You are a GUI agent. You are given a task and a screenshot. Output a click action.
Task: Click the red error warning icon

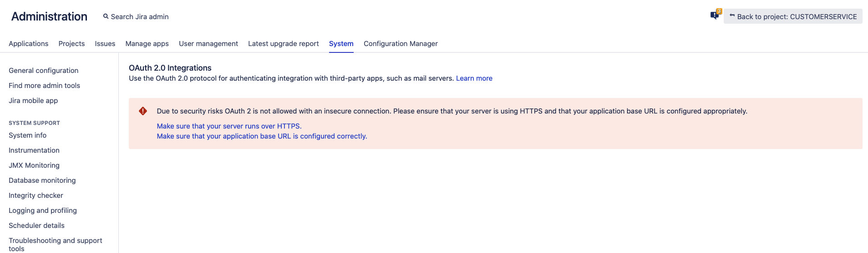(x=143, y=111)
